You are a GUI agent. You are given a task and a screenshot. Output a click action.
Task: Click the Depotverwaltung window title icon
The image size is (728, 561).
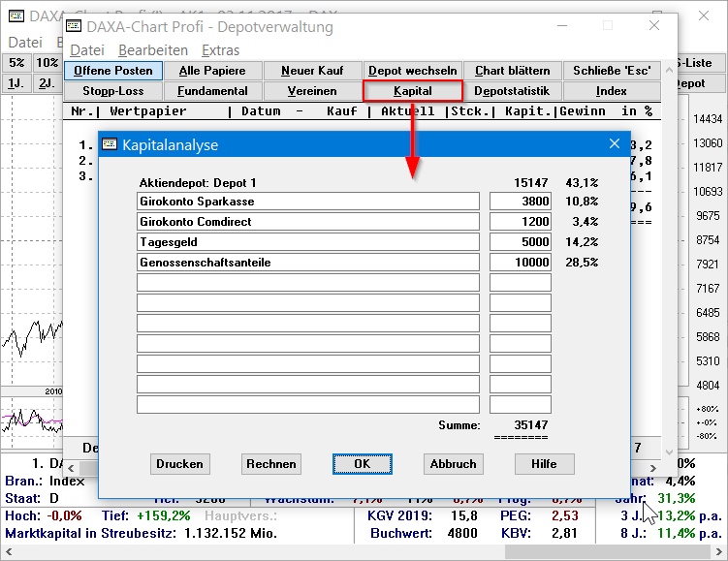tap(73, 25)
